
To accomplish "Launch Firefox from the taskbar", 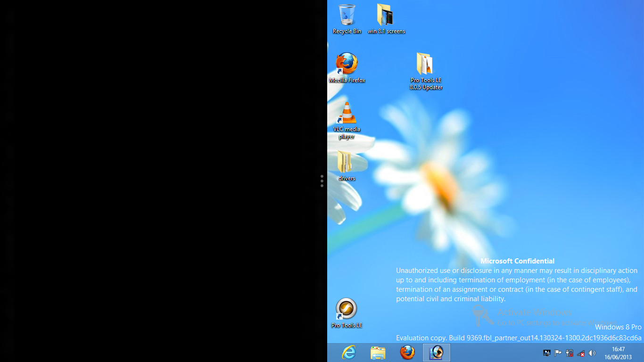I will pos(407,353).
